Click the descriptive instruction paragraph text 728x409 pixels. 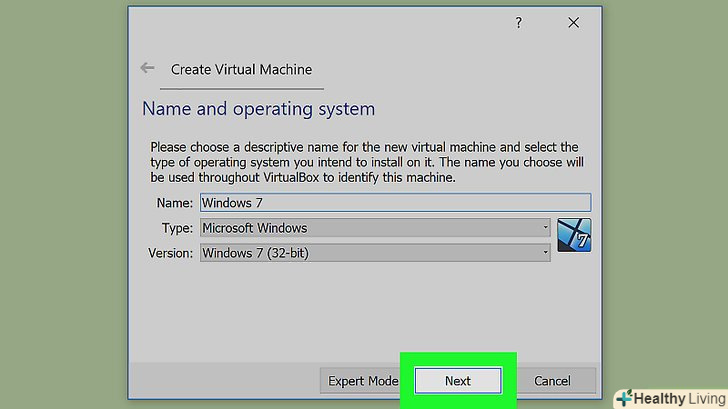[366, 162]
